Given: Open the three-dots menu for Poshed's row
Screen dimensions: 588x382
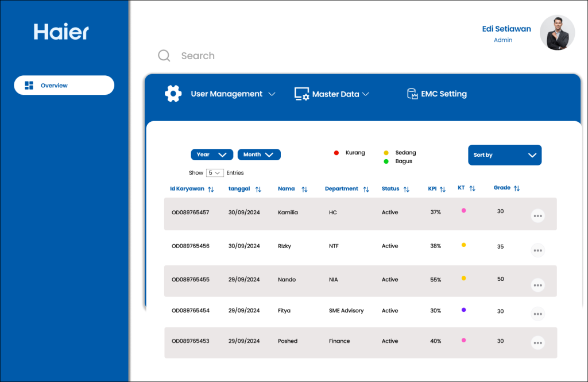Looking at the screenshot, I should click(537, 342).
